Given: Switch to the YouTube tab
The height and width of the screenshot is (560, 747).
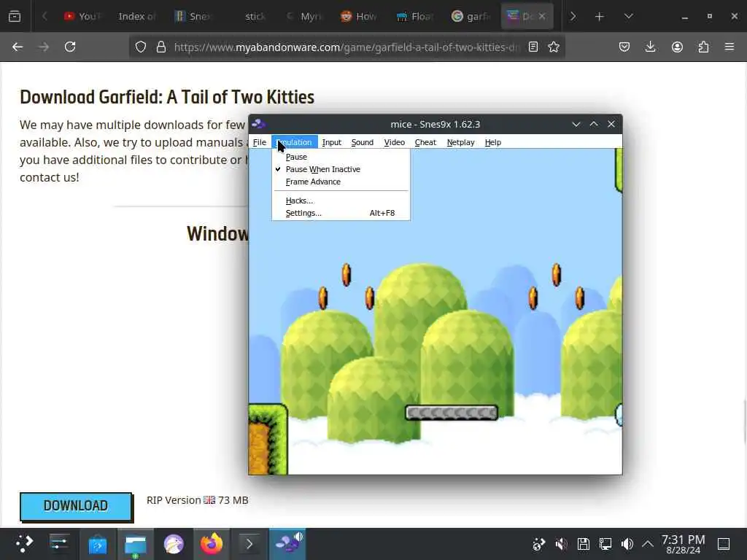Looking at the screenshot, I should (82, 16).
